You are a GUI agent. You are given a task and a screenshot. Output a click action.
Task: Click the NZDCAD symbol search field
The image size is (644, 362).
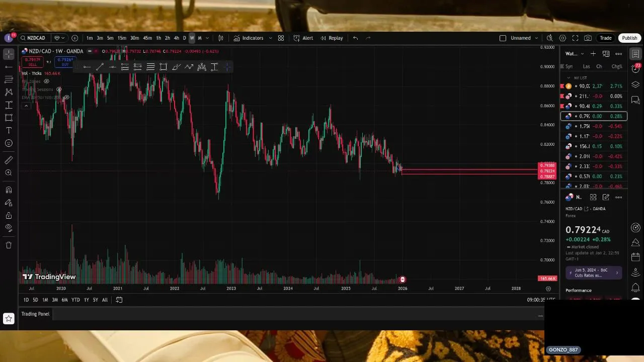pyautogui.click(x=34, y=38)
